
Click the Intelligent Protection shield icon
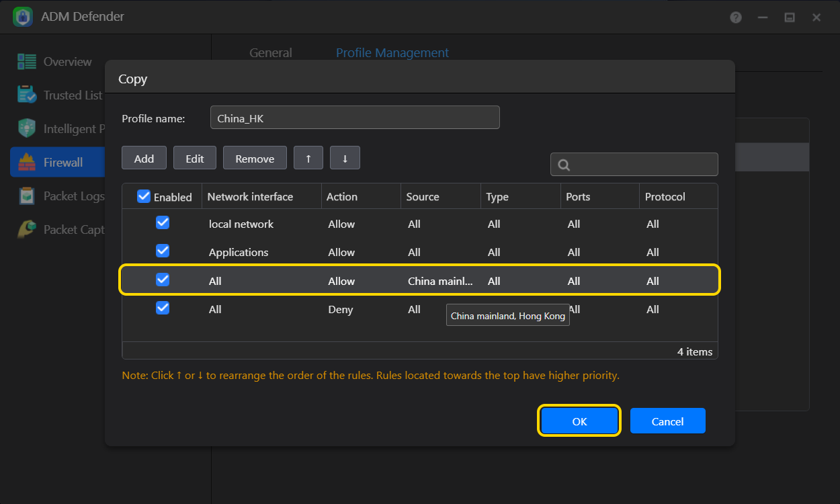(x=27, y=128)
